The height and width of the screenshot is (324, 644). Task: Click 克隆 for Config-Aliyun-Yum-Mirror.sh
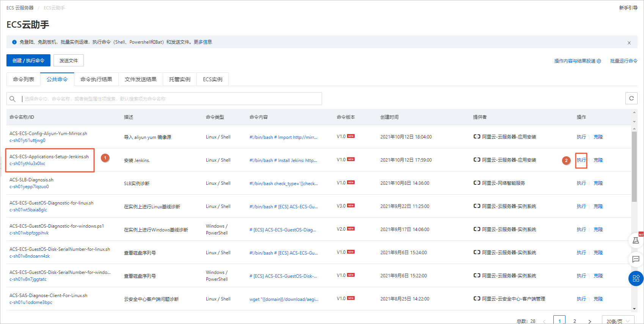(598, 137)
